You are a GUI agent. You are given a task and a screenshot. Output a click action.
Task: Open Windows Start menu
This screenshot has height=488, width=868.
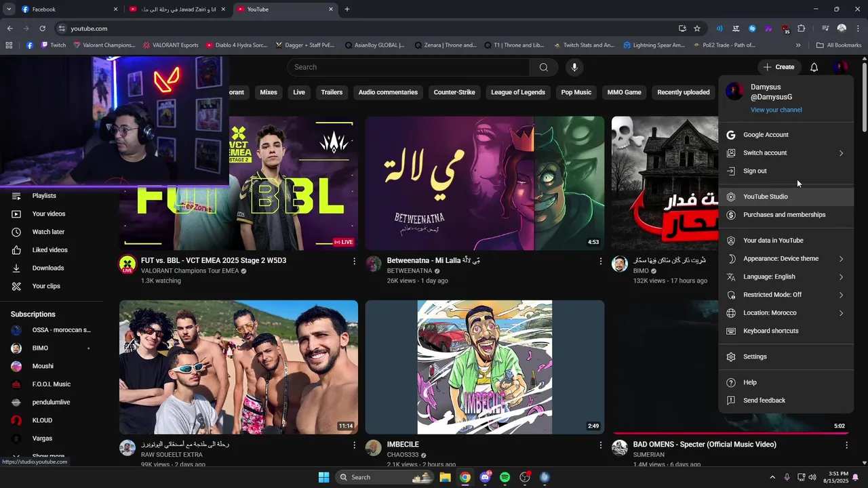323,477
